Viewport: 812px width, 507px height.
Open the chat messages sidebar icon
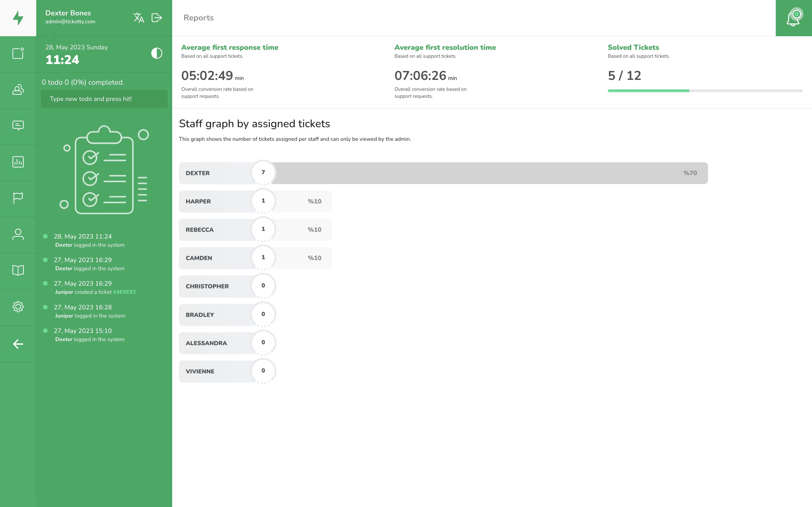[18, 126]
